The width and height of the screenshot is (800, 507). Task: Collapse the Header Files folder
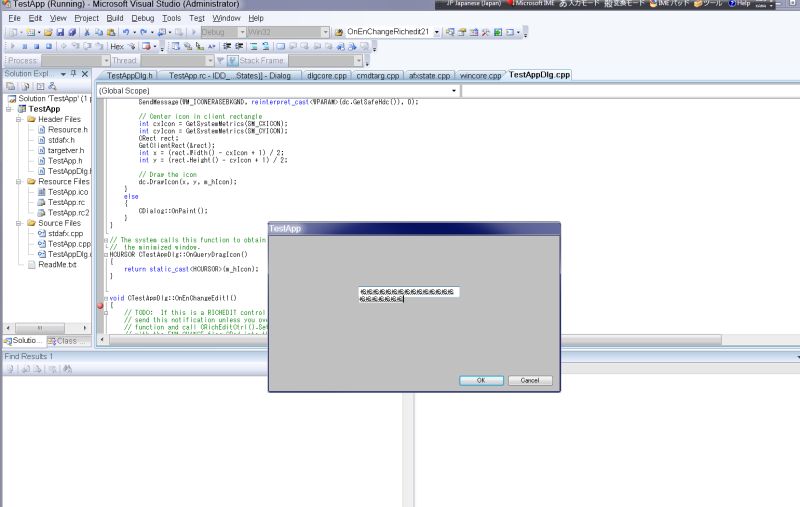[x=18, y=119]
